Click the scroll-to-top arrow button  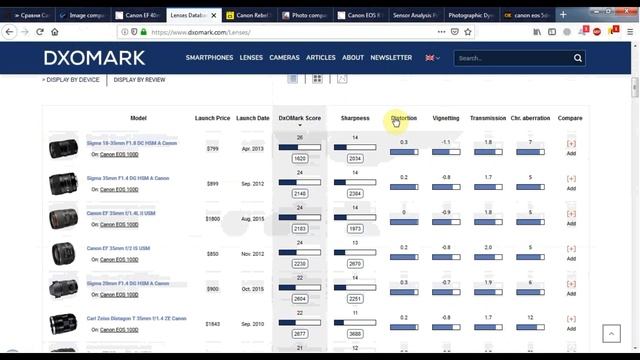tap(611, 333)
